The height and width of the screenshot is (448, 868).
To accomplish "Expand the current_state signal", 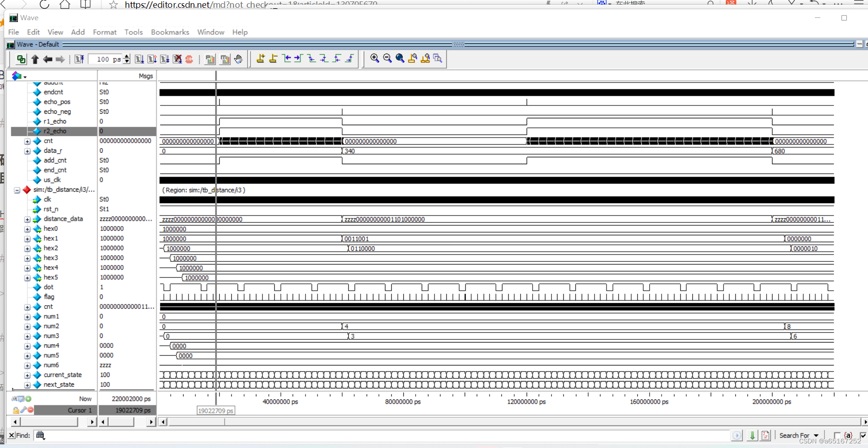I will (x=27, y=375).
